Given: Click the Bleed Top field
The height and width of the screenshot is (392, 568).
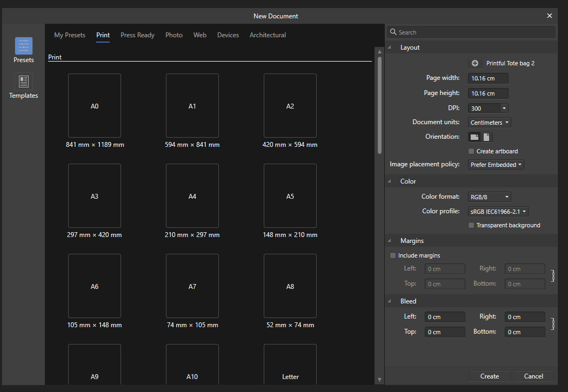Looking at the screenshot, I should [445, 332].
